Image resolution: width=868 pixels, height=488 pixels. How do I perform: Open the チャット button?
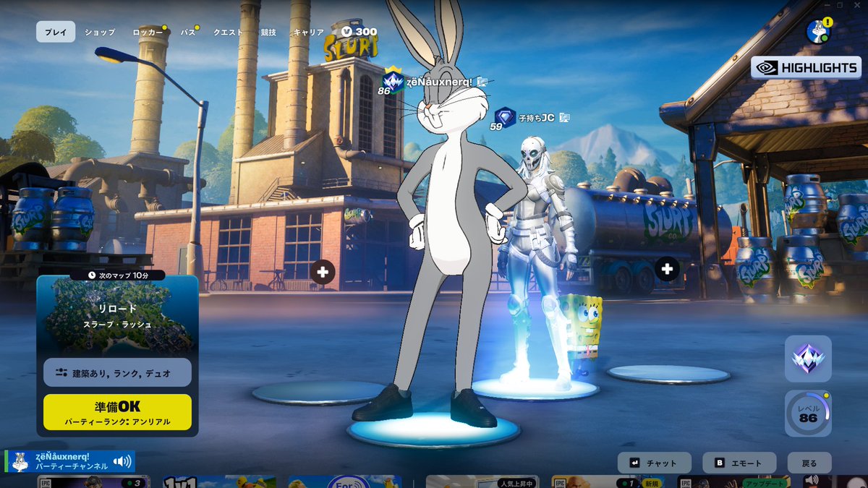coord(654,463)
